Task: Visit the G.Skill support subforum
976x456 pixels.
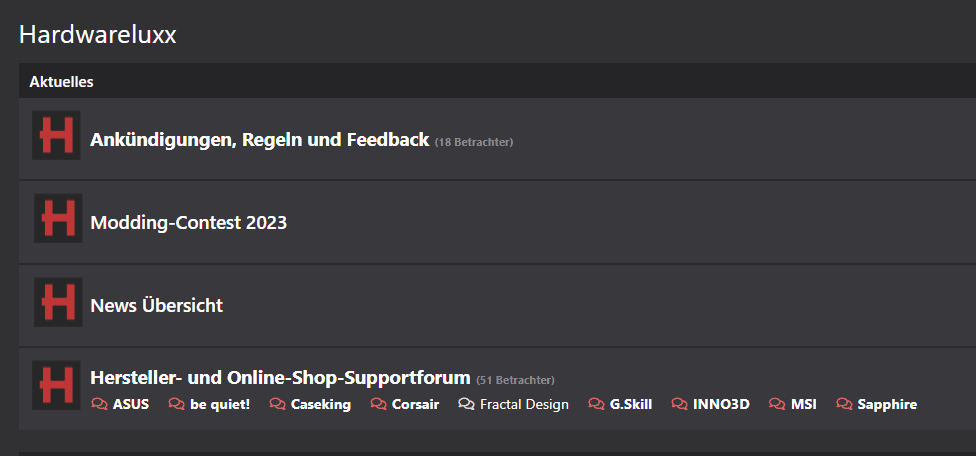Action: click(630, 405)
